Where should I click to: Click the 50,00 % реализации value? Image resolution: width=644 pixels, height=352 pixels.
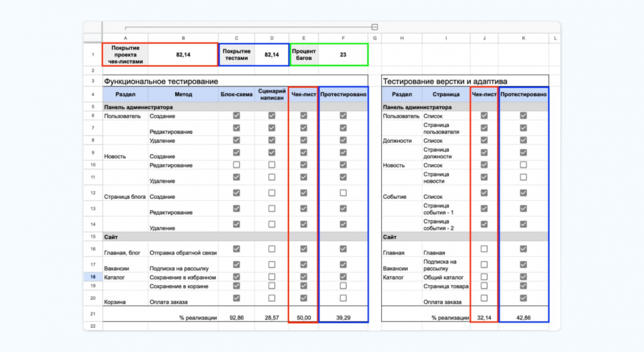click(x=303, y=317)
